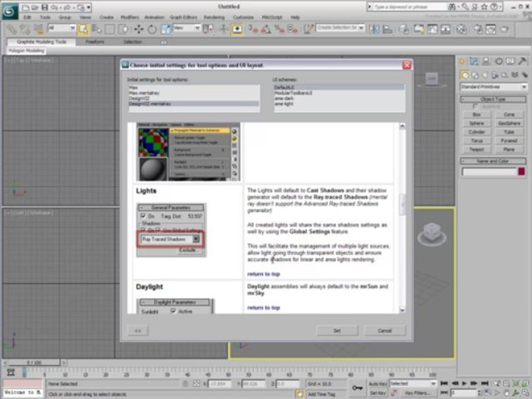The width and height of the screenshot is (532, 399).
Task: Click the key icon for Set Keys
Action: [x=357, y=387]
